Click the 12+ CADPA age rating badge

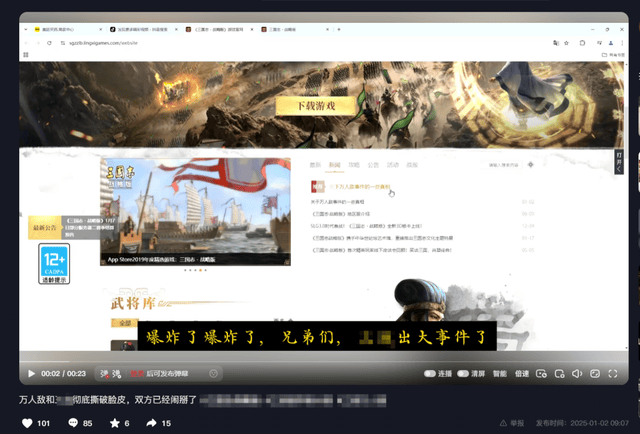(x=54, y=264)
